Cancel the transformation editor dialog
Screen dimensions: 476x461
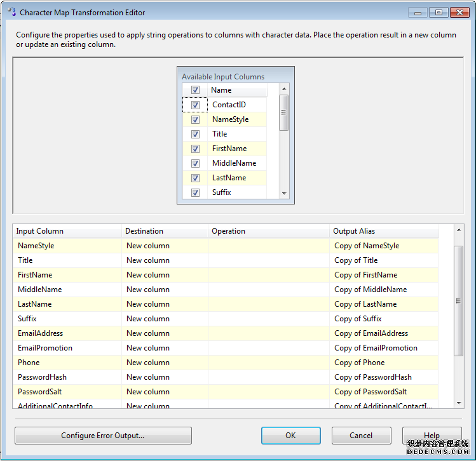361,436
